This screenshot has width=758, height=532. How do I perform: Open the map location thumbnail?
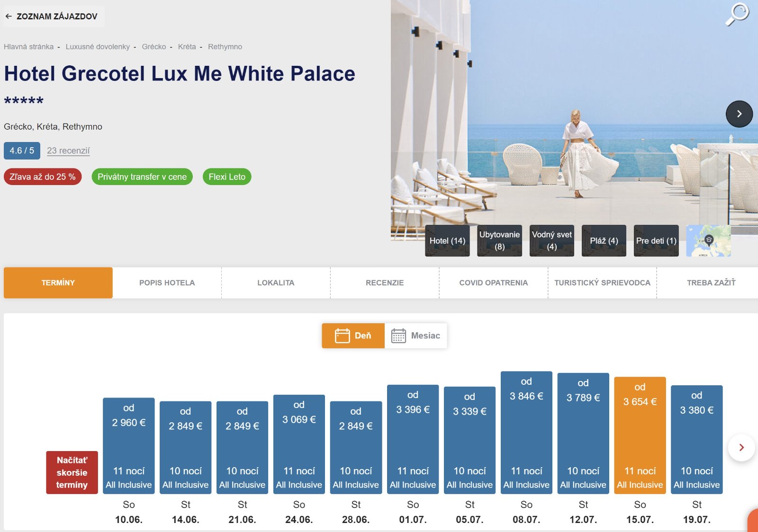(x=708, y=241)
